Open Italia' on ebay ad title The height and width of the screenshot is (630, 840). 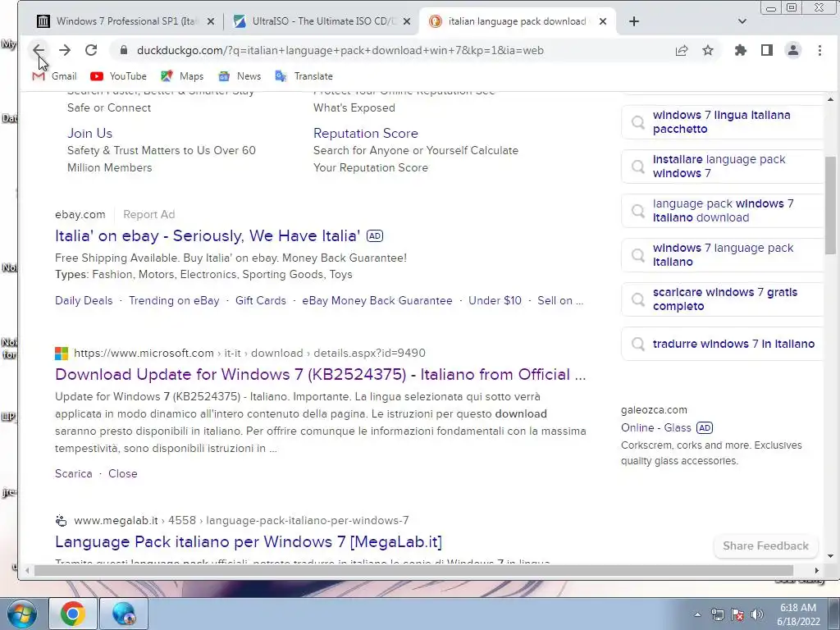208,235
